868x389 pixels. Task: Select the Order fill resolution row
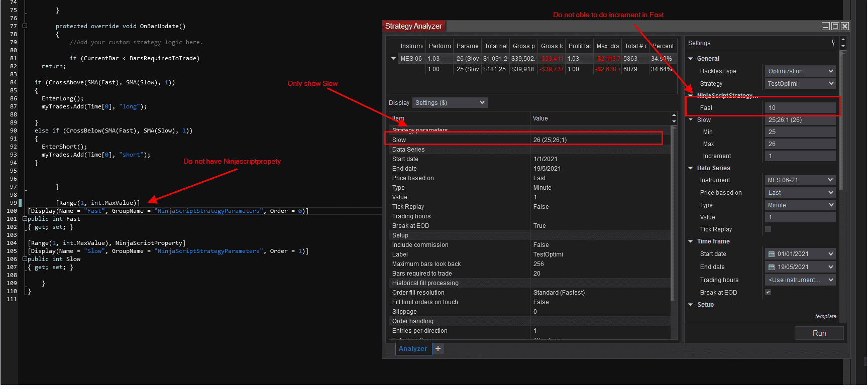529,293
